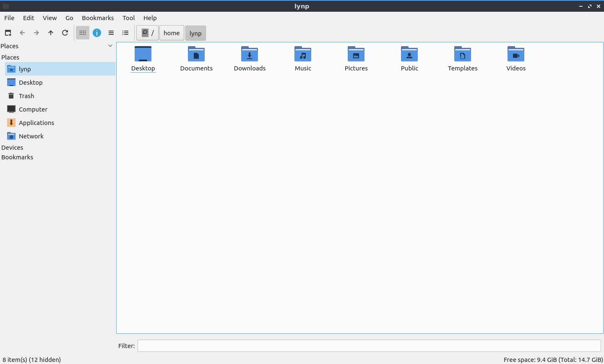Switch to icon view mode
The width and height of the screenshot is (604, 364).
(83, 33)
